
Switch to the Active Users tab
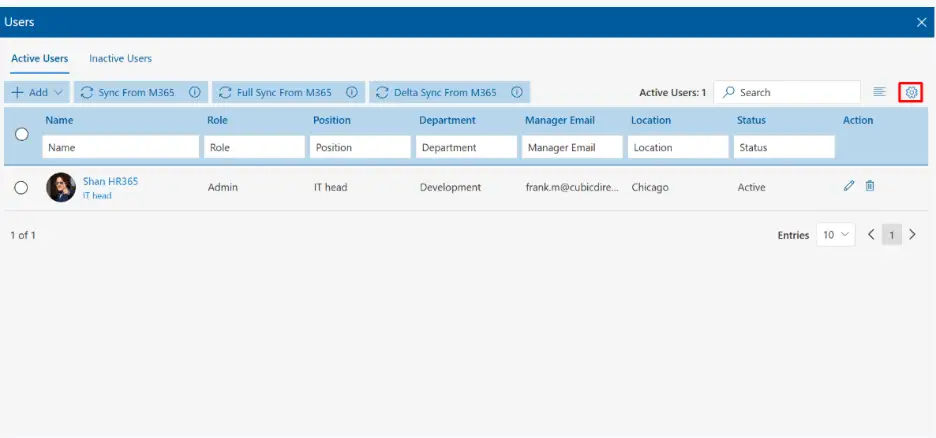click(x=39, y=58)
